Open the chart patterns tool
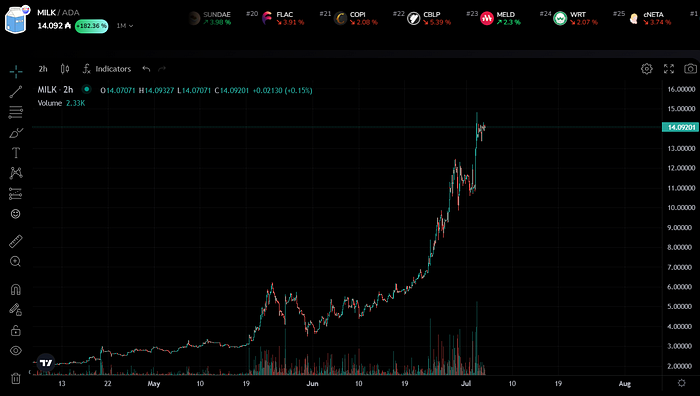Image resolution: width=700 pixels, height=396 pixels. point(16,173)
